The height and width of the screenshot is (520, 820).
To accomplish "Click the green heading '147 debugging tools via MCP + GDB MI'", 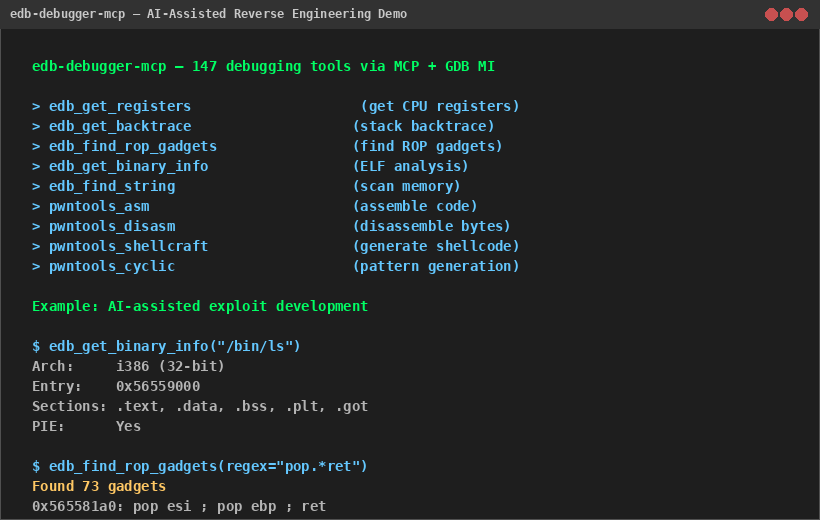I will (343, 66).
